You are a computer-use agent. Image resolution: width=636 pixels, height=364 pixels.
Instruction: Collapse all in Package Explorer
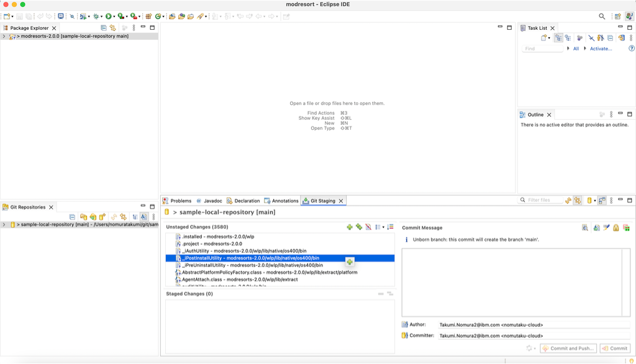104,28
